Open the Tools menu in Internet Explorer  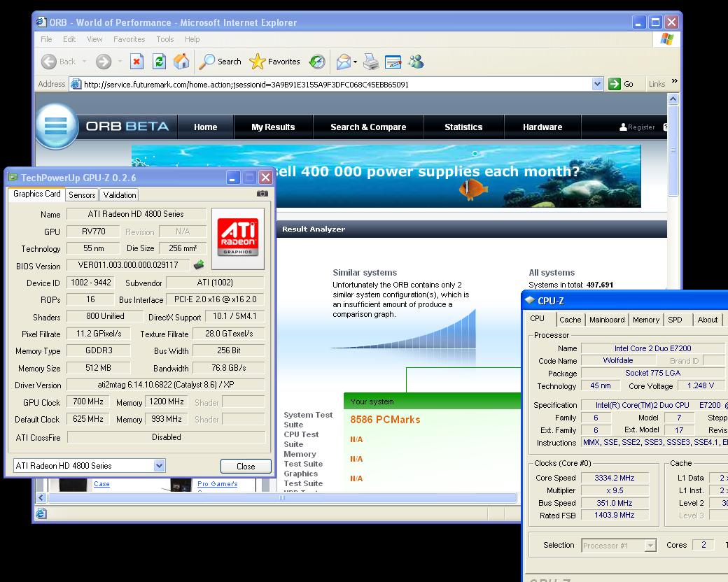(164, 39)
